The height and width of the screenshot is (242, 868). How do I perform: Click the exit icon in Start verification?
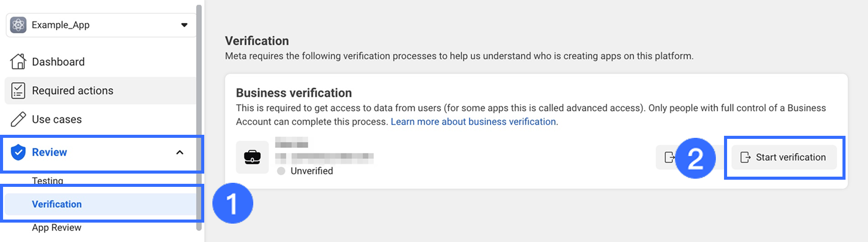(x=745, y=157)
